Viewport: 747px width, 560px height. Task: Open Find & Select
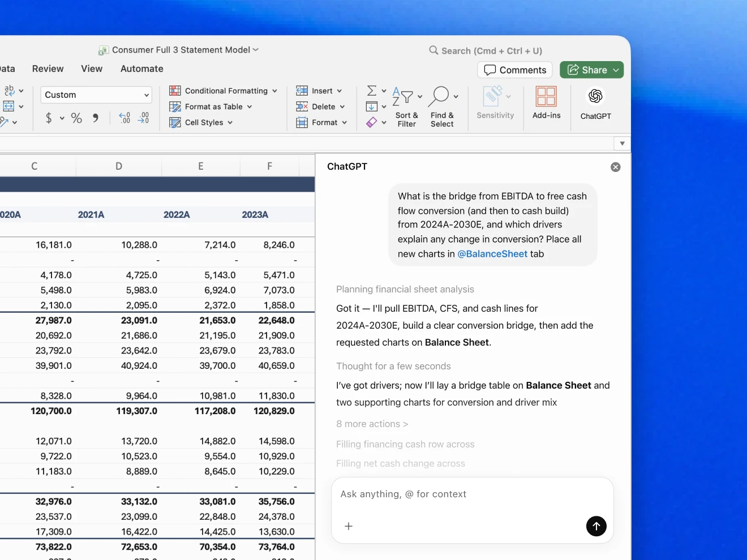[x=442, y=106]
